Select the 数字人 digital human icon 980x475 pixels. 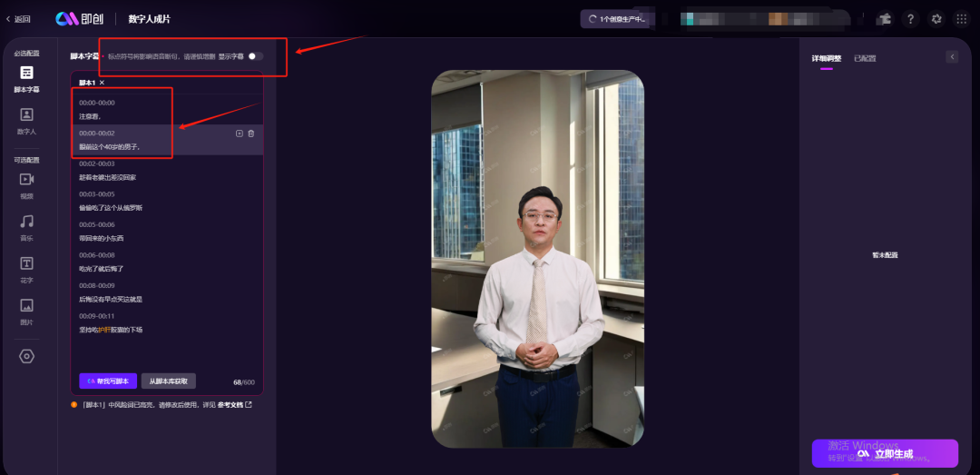coord(26,119)
